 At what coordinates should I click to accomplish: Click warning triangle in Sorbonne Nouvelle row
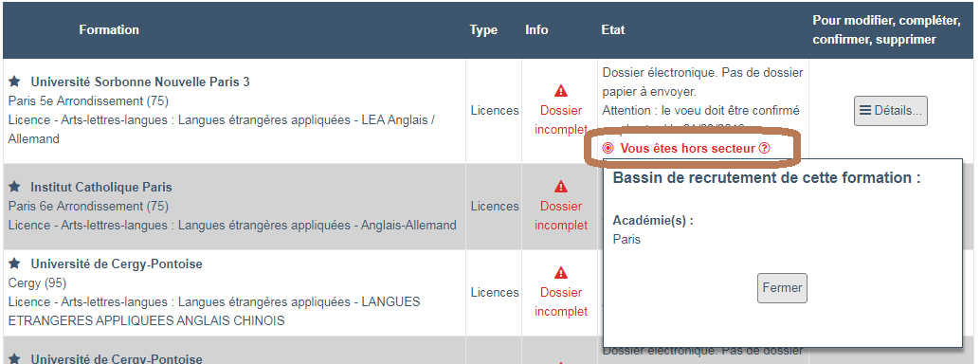pyautogui.click(x=561, y=91)
